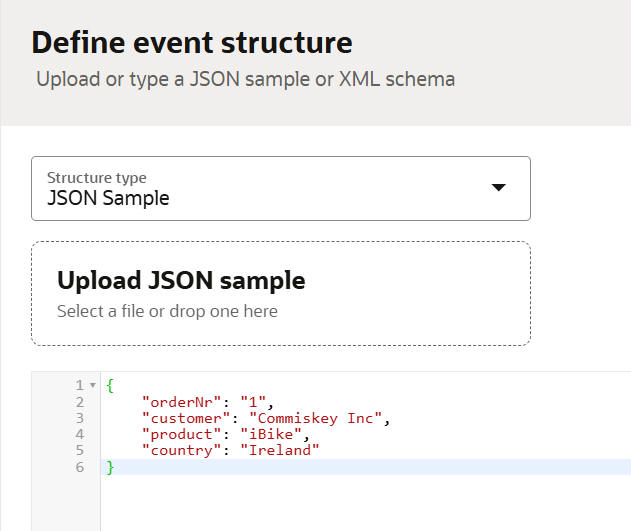Click the opening curly brace on line 1
Screen dimensions: 631x531
pos(110,385)
